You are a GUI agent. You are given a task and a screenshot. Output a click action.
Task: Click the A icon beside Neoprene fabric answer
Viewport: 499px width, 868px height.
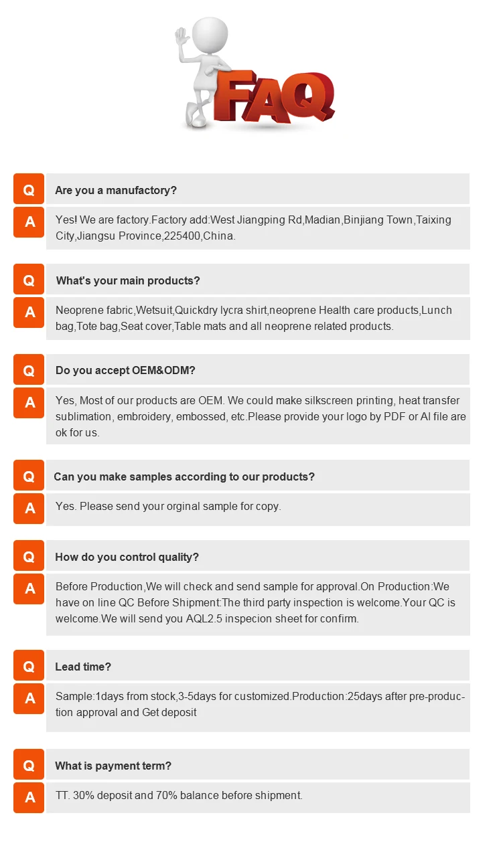pos(29,313)
